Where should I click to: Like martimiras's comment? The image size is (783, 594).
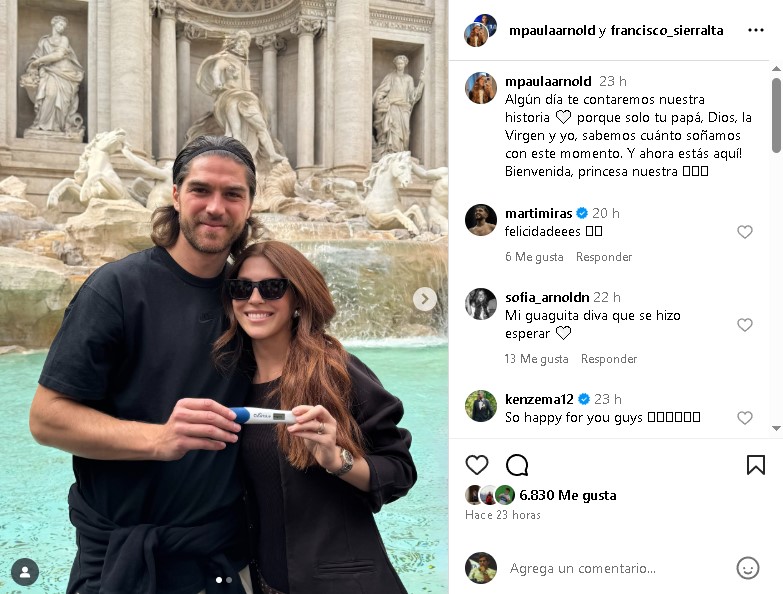coord(745,232)
